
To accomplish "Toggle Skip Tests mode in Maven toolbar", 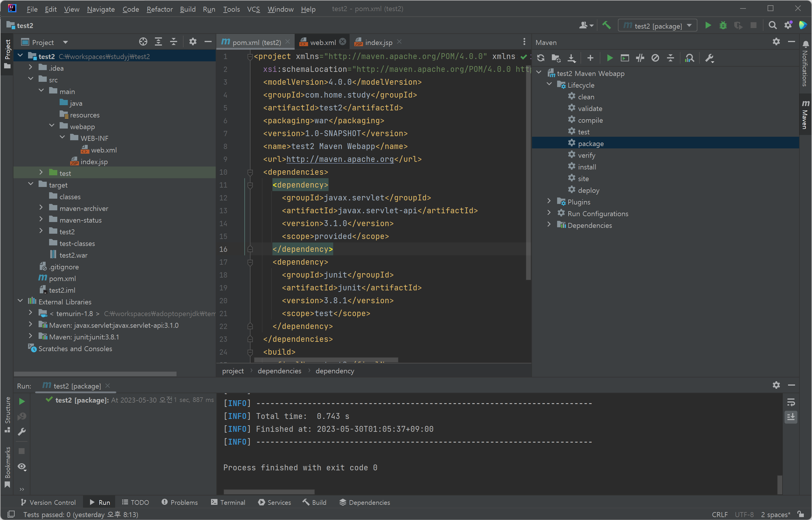I will [x=655, y=58].
